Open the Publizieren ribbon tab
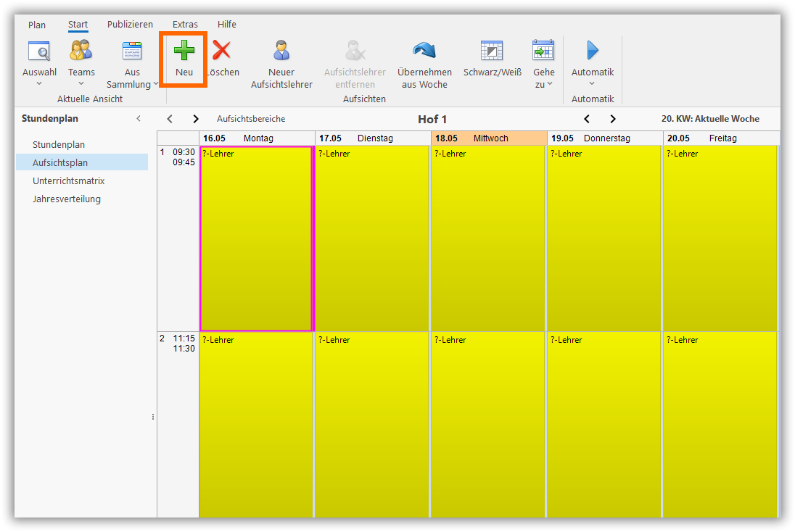Viewport: 795px width, 532px height. pos(130,25)
